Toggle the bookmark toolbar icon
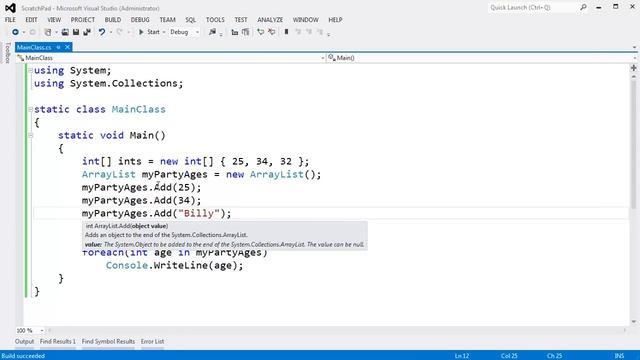This screenshot has height=360, width=640. point(286,32)
